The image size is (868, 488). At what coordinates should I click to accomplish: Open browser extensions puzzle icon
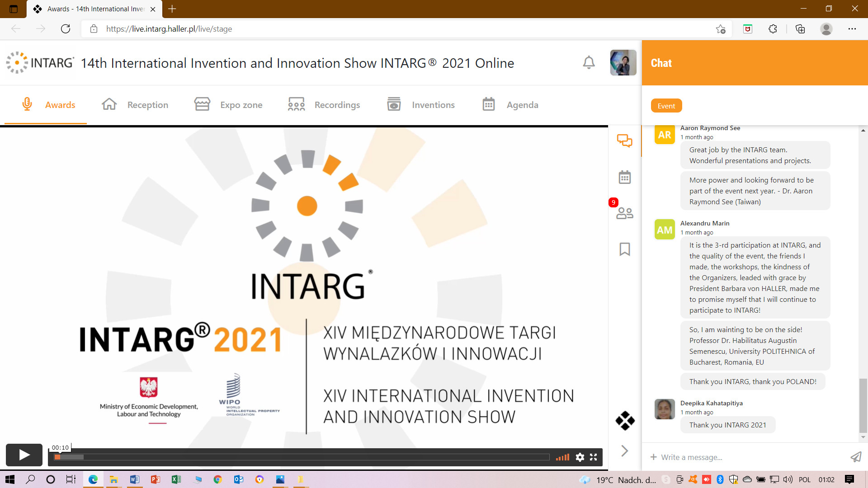pos(773,29)
